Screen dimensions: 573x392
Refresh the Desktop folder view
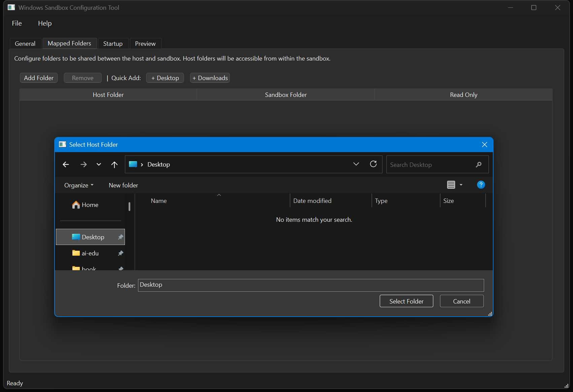tap(373, 164)
